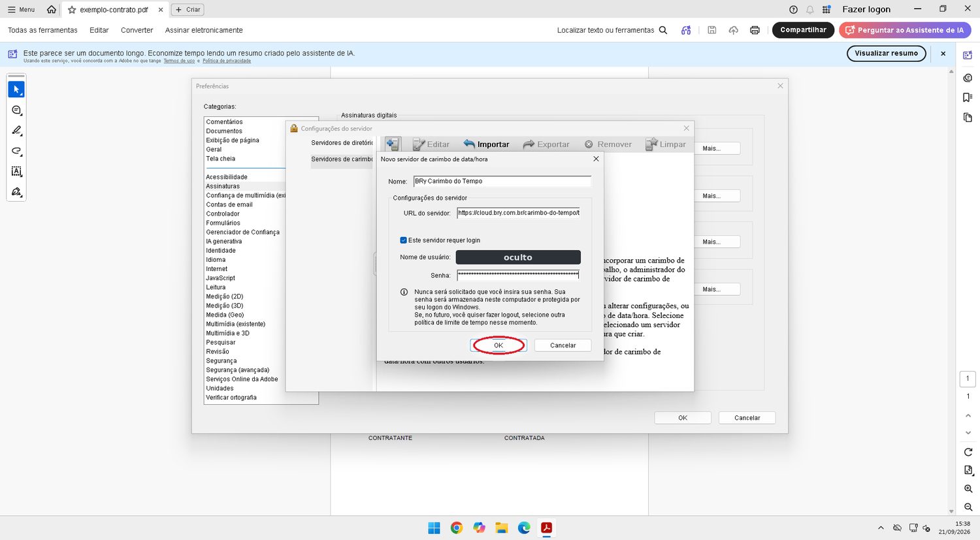Cancel the new timestamp server dialog

[x=563, y=345]
